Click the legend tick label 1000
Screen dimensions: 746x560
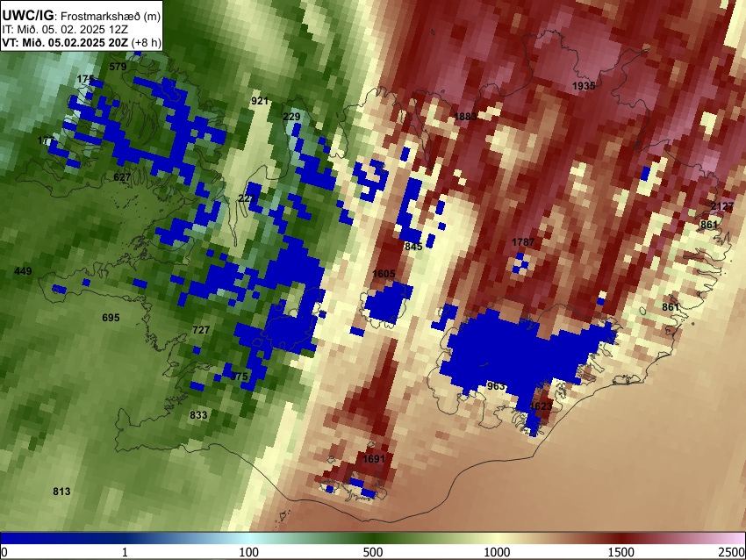[497, 552]
